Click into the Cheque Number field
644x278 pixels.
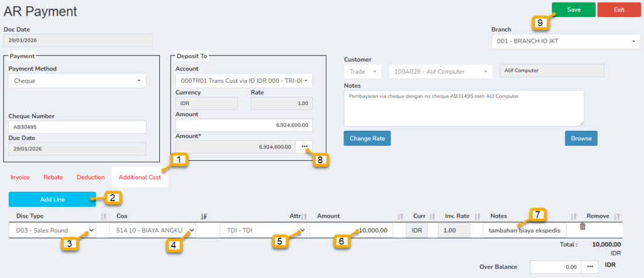tap(77, 127)
